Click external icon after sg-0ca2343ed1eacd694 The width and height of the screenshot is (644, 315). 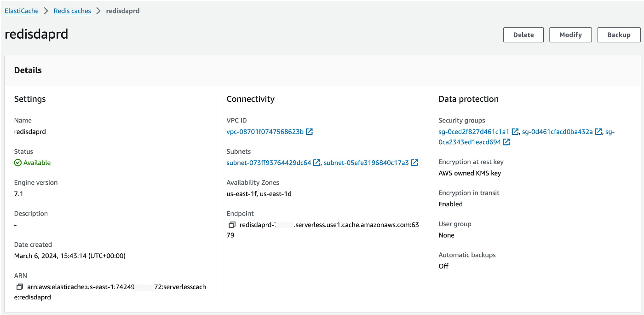coord(506,142)
